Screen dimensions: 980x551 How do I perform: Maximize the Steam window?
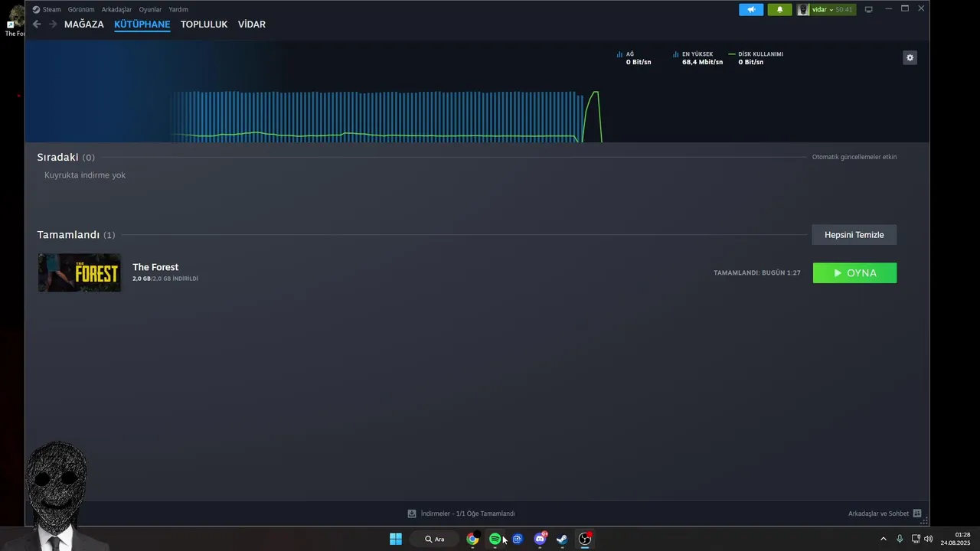[905, 8]
